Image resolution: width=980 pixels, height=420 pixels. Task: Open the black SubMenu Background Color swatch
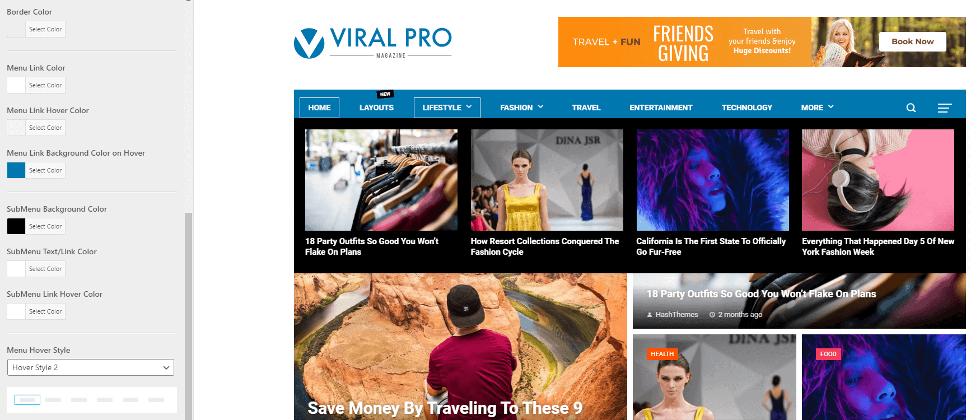point(16,226)
